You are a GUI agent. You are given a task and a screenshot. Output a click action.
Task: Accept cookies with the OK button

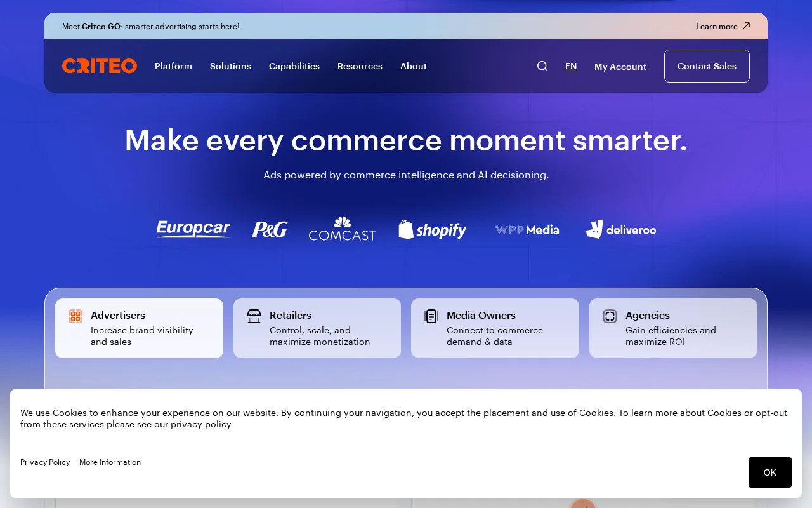click(x=770, y=472)
